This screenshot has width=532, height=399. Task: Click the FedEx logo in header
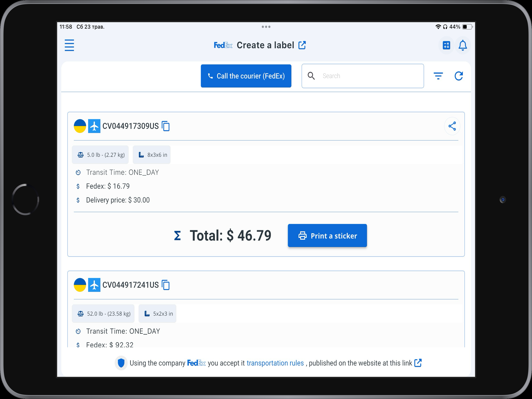click(x=223, y=45)
